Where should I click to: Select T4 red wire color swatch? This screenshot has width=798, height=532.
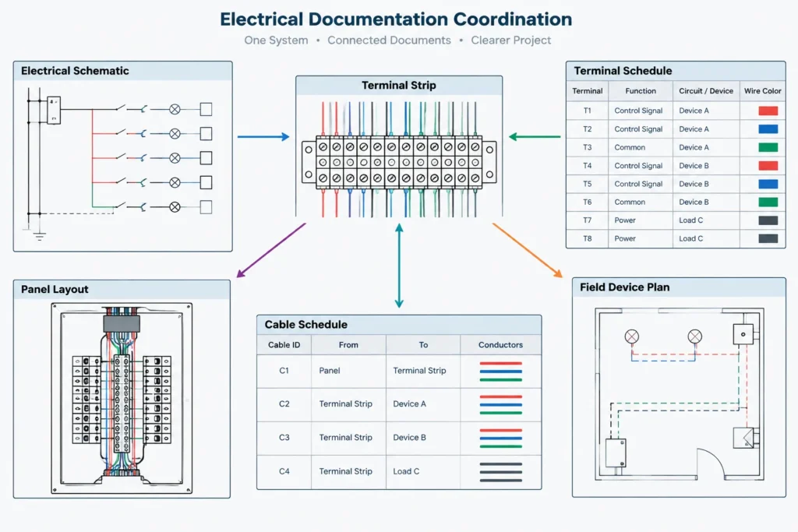[768, 166]
